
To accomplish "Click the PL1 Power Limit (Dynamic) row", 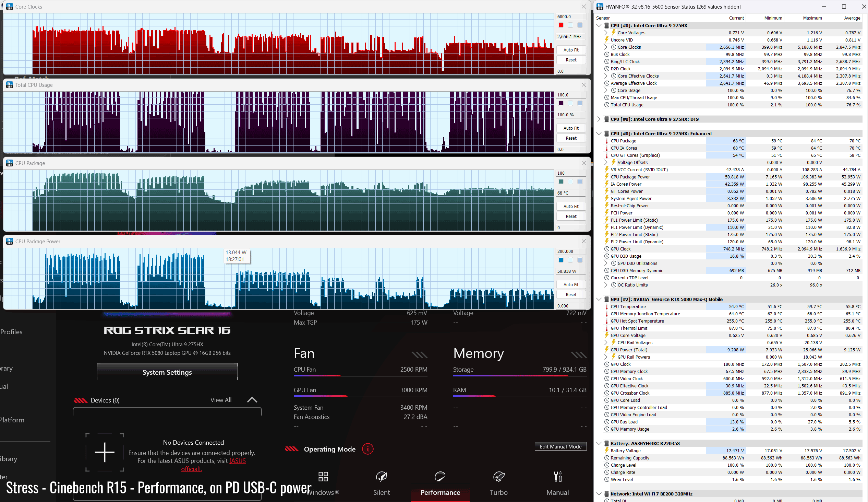I will pyautogui.click(x=733, y=227).
